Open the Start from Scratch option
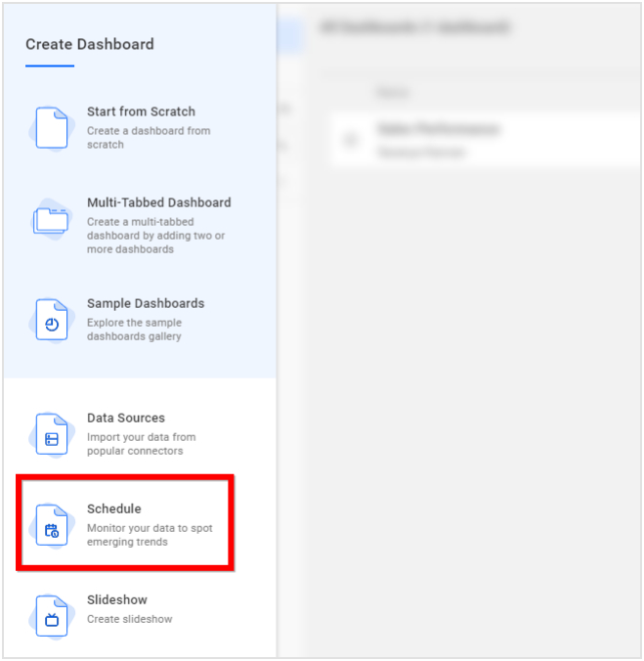The image size is (644, 661). (141, 111)
